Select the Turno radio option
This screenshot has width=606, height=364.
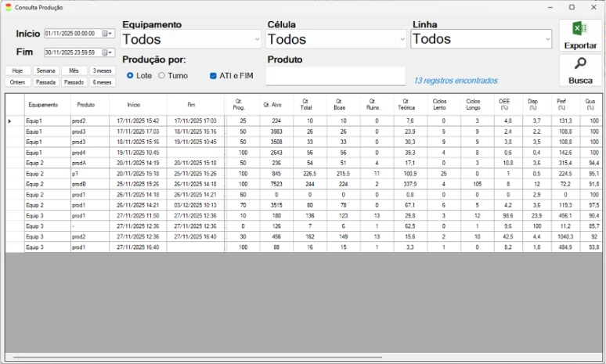(162, 76)
